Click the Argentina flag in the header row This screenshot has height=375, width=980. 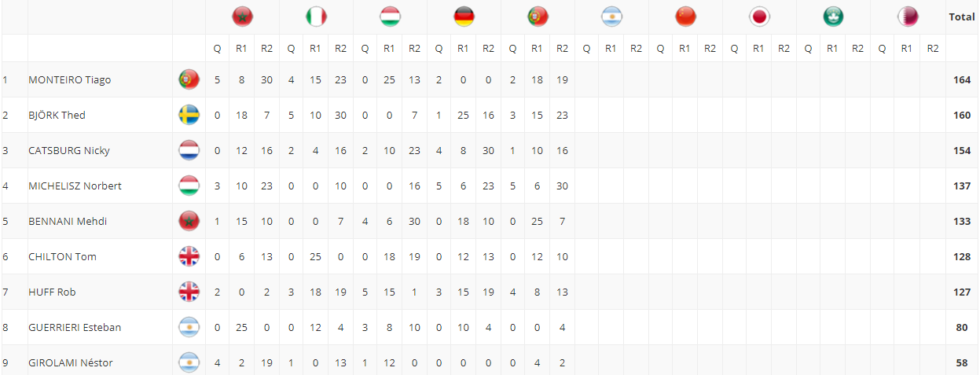pyautogui.click(x=611, y=17)
